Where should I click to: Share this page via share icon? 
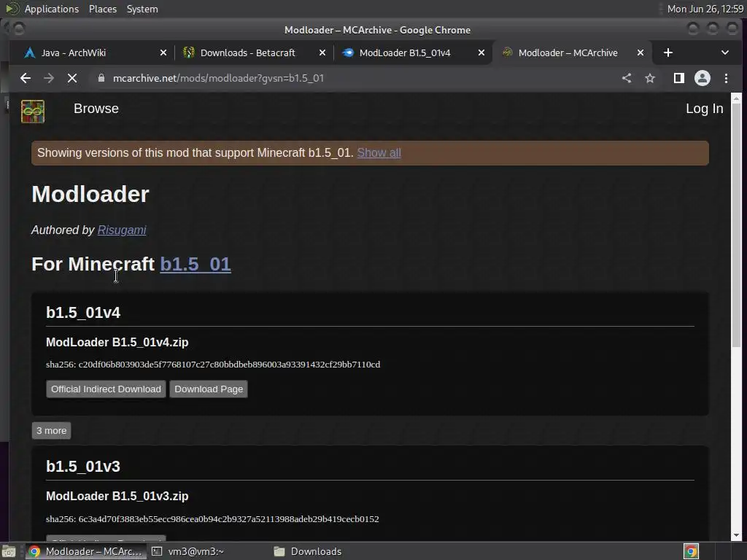coord(627,78)
